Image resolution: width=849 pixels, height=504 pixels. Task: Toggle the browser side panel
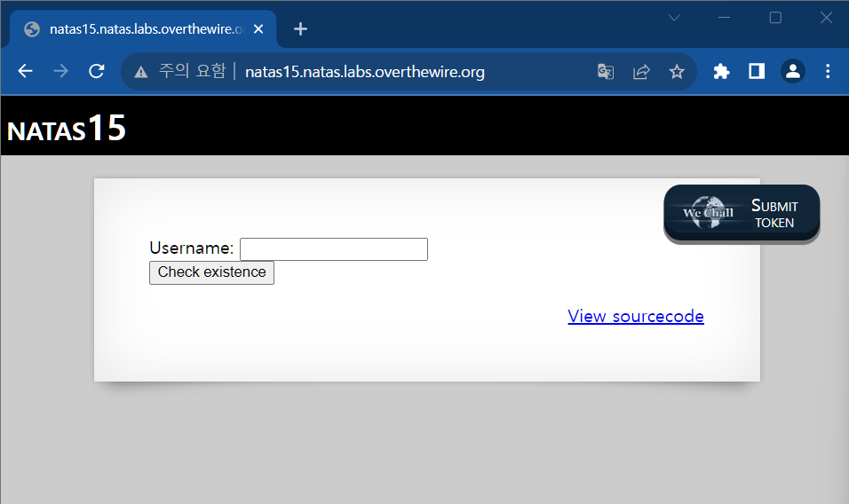pos(757,71)
